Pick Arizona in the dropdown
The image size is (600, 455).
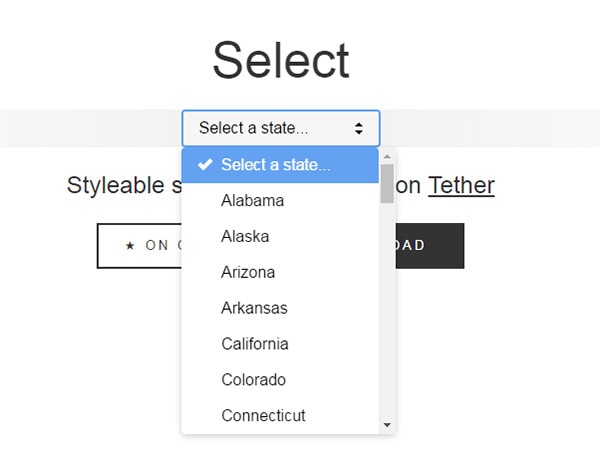[x=280, y=272]
